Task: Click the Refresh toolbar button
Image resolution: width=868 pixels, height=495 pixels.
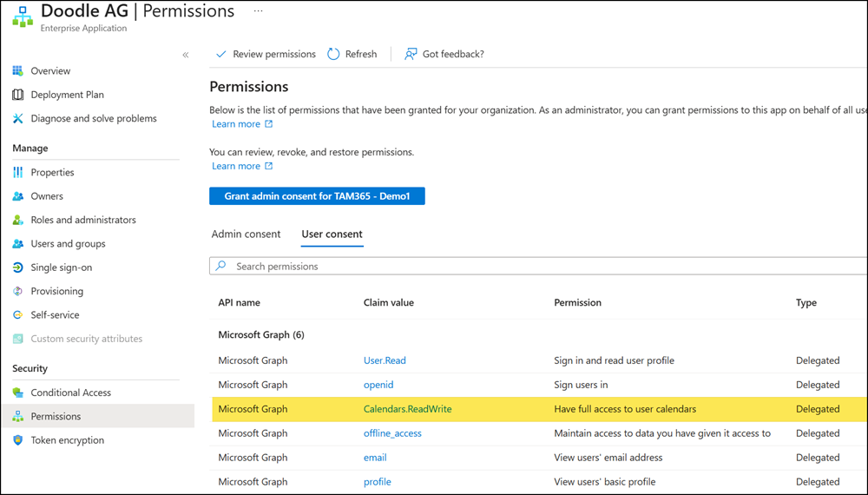Action: point(352,54)
